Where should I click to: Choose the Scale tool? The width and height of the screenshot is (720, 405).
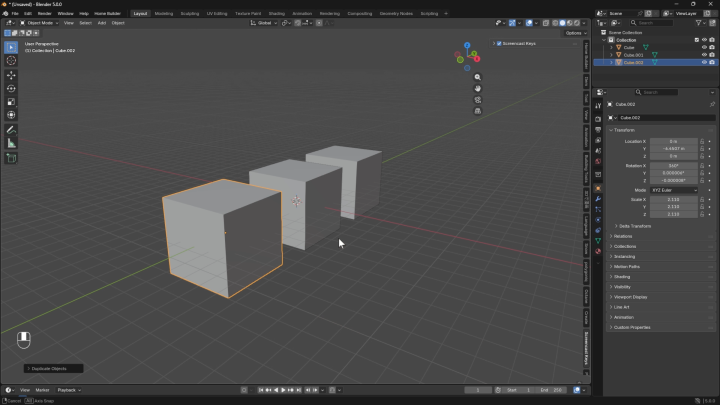pyautogui.click(x=11, y=102)
